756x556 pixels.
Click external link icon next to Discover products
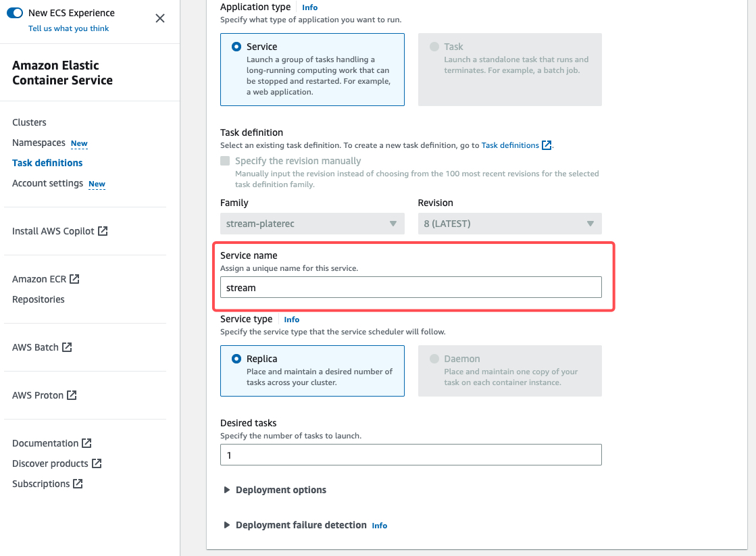click(x=97, y=463)
